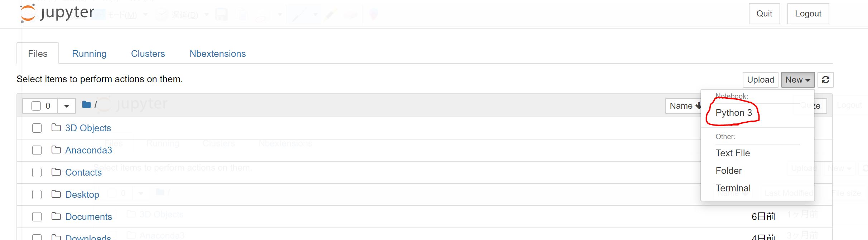Check the 3D Objects checkbox
Image resolution: width=868 pixels, height=240 pixels.
point(37,128)
